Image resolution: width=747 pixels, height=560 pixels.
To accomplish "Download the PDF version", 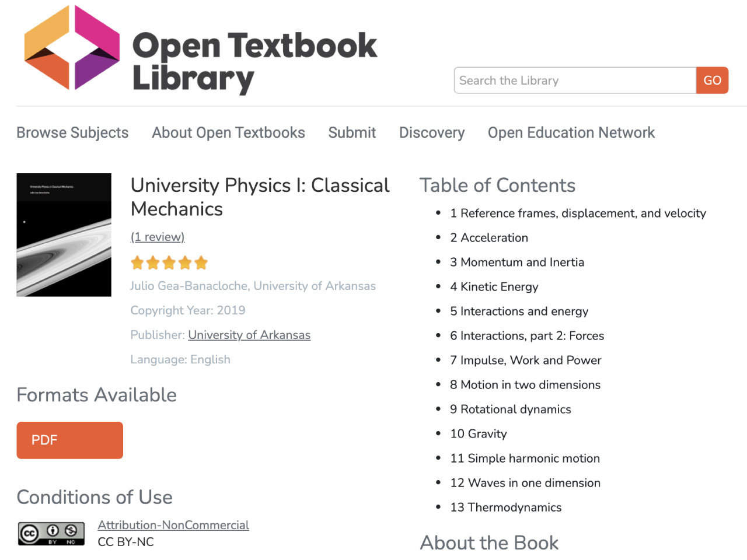I will tap(69, 440).
